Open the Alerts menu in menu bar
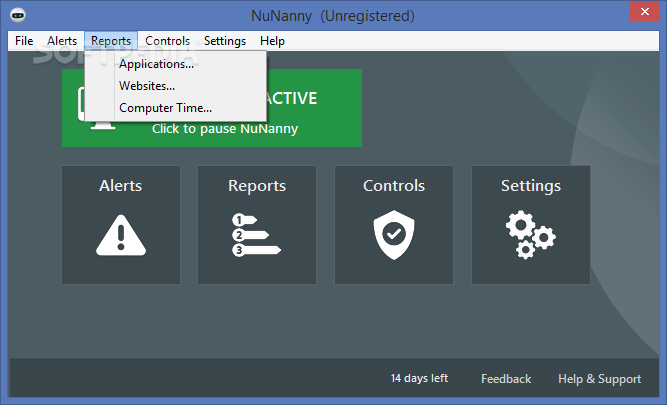Screen dimensions: 667x405 (x=62, y=41)
